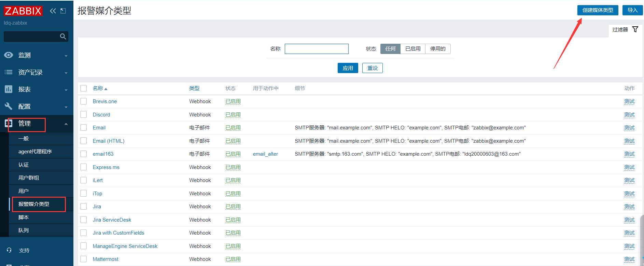
Task: Click the 监测 eye icon
Action: pos(9,55)
